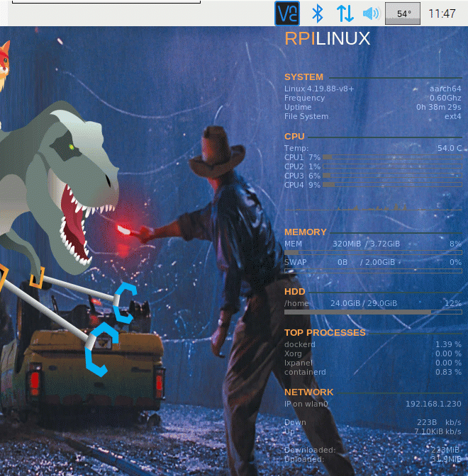Click the Up 7.10KiB kb/s value
The width and height of the screenshot is (468, 476).
point(438,431)
